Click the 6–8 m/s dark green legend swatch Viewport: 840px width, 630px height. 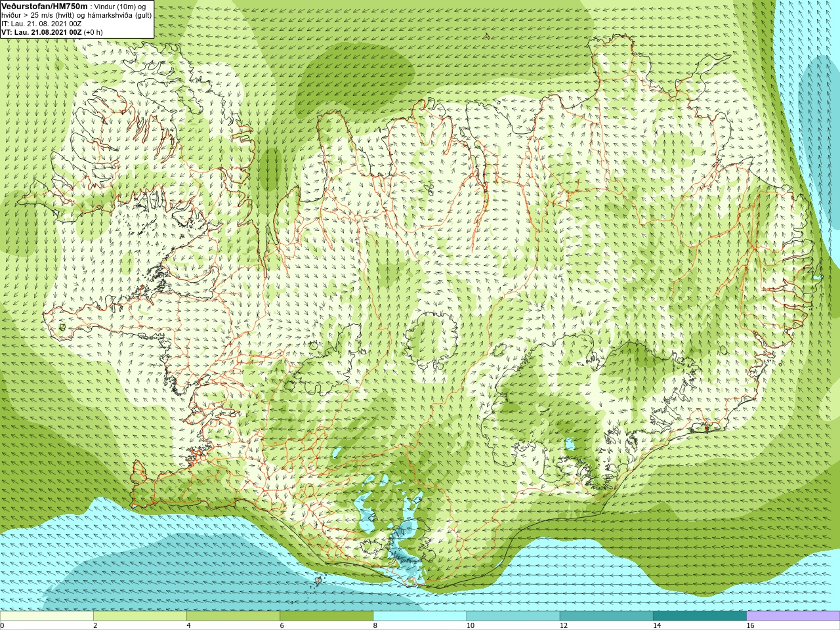pos(326,616)
